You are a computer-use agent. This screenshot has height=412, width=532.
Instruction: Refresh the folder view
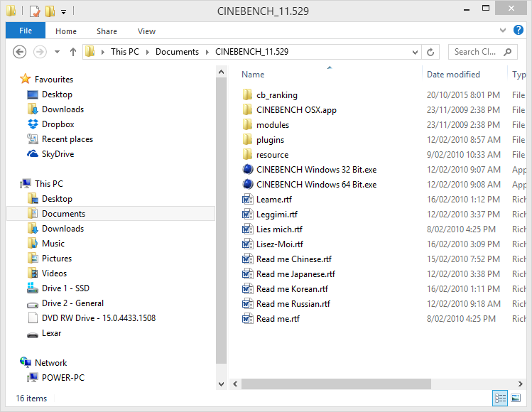pos(430,52)
